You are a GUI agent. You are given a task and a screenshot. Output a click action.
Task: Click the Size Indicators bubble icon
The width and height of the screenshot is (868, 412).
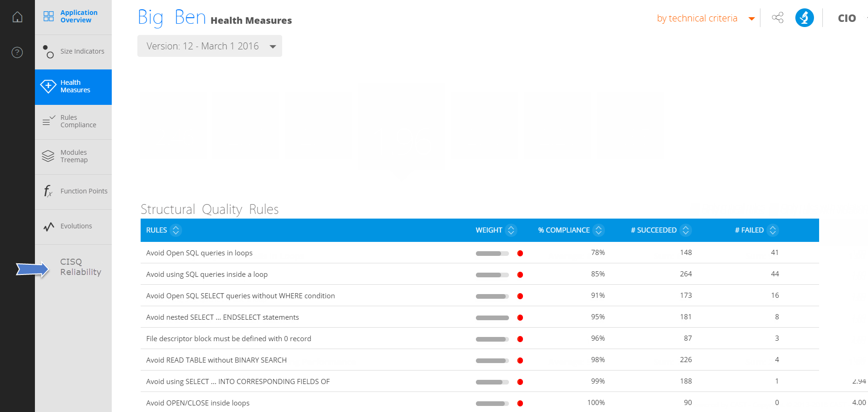coord(48,51)
